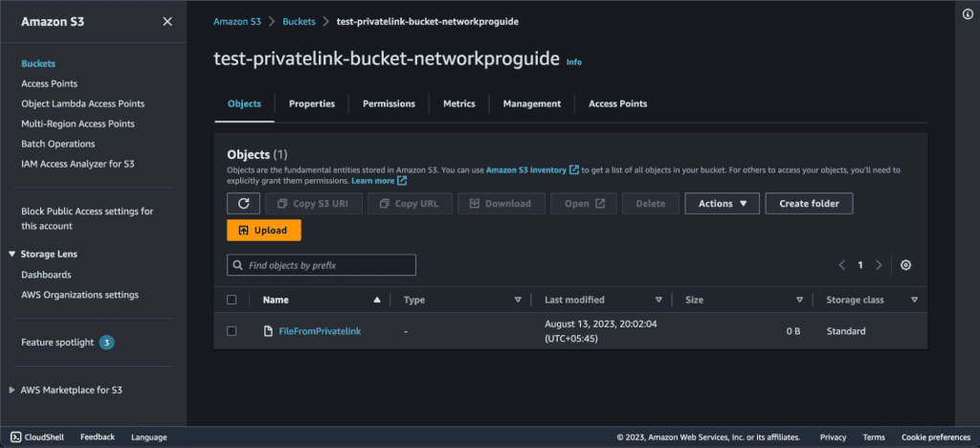Open Object Lambda Access Points in sidebar
The width and height of the screenshot is (980, 448).
[83, 103]
